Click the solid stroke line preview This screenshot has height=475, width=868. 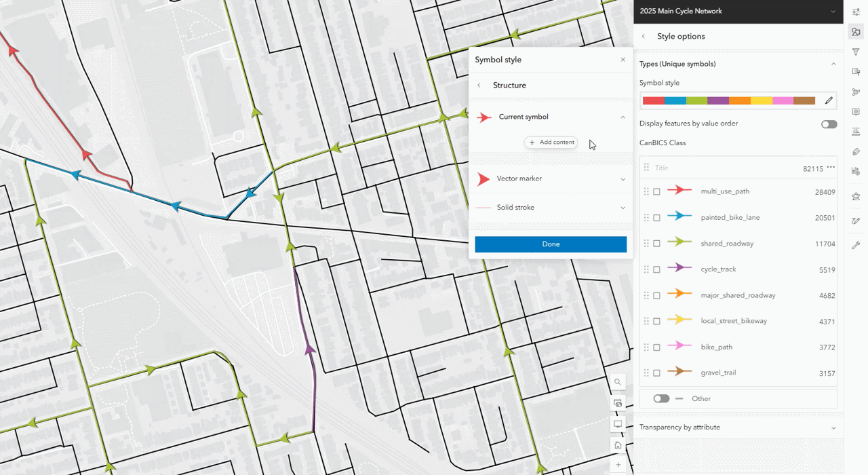[x=484, y=208]
